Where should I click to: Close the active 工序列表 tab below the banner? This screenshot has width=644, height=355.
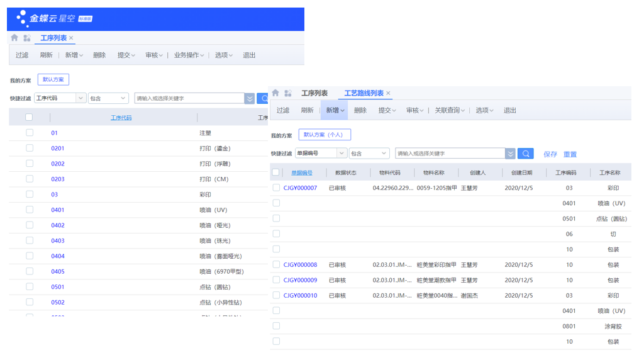[x=71, y=38]
